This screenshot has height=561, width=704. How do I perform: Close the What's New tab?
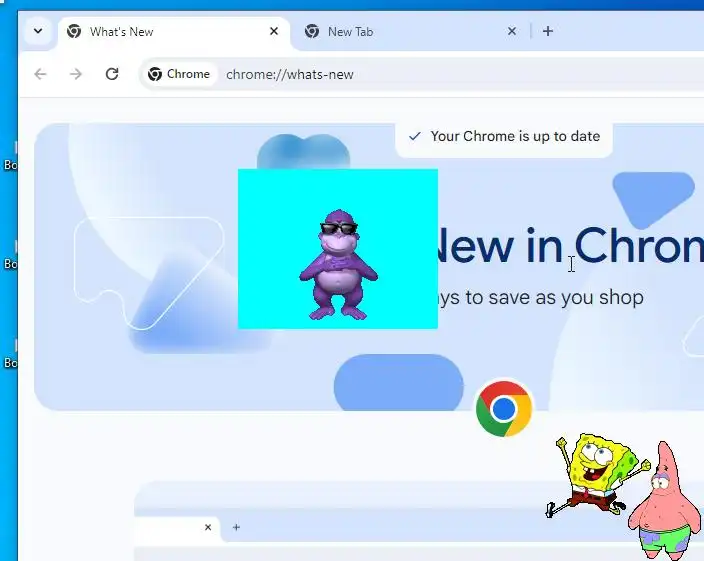pos(274,31)
